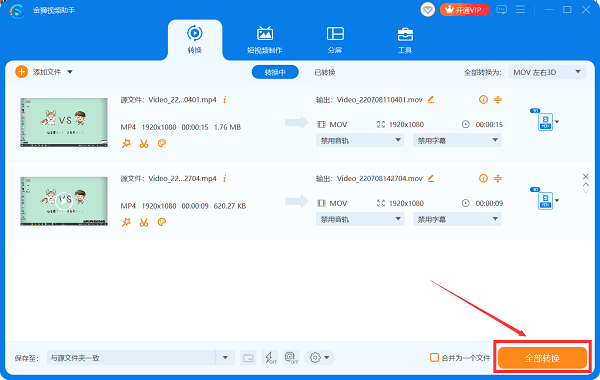Toggle the GPU hardware OFF icon

[x=291, y=358]
